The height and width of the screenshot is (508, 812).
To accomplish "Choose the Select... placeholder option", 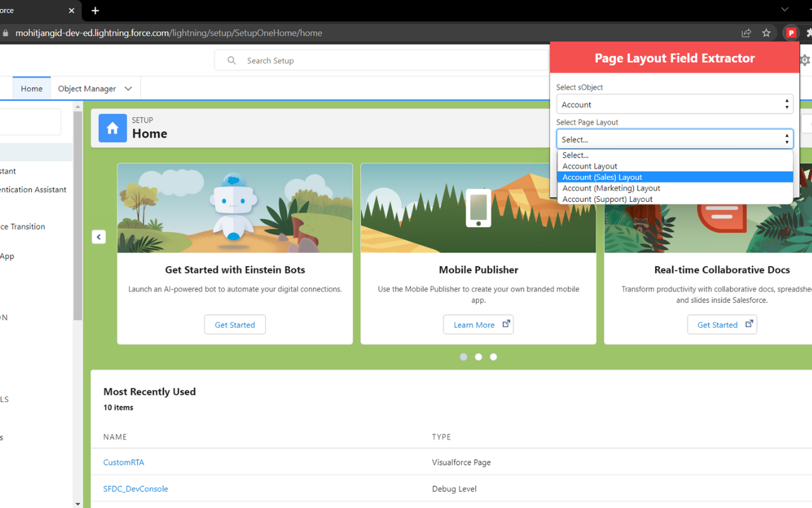I will pos(674,155).
